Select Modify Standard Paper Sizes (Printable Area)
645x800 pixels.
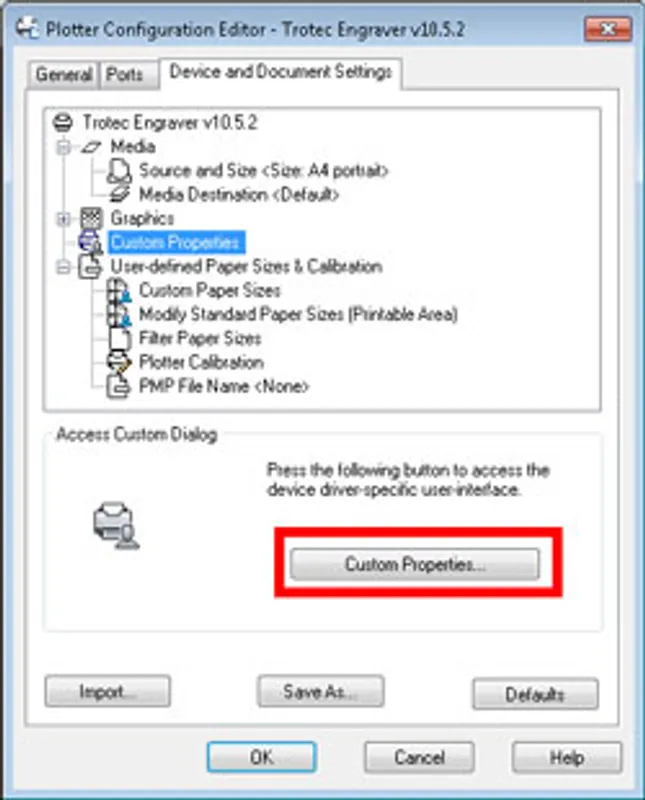click(x=298, y=314)
